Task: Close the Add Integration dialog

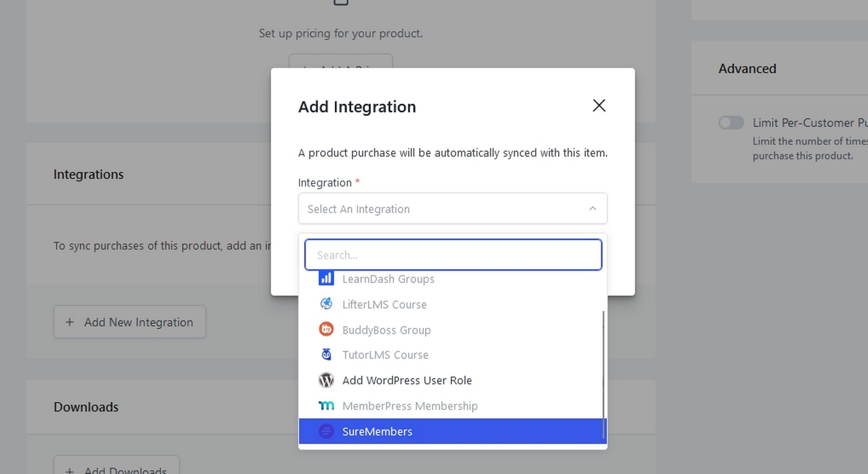Action: 599,106
